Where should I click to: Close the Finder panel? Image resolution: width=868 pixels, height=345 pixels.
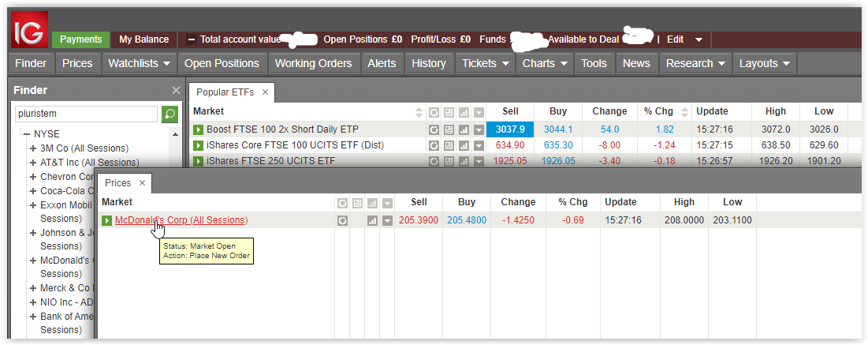click(x=176, y=90)
